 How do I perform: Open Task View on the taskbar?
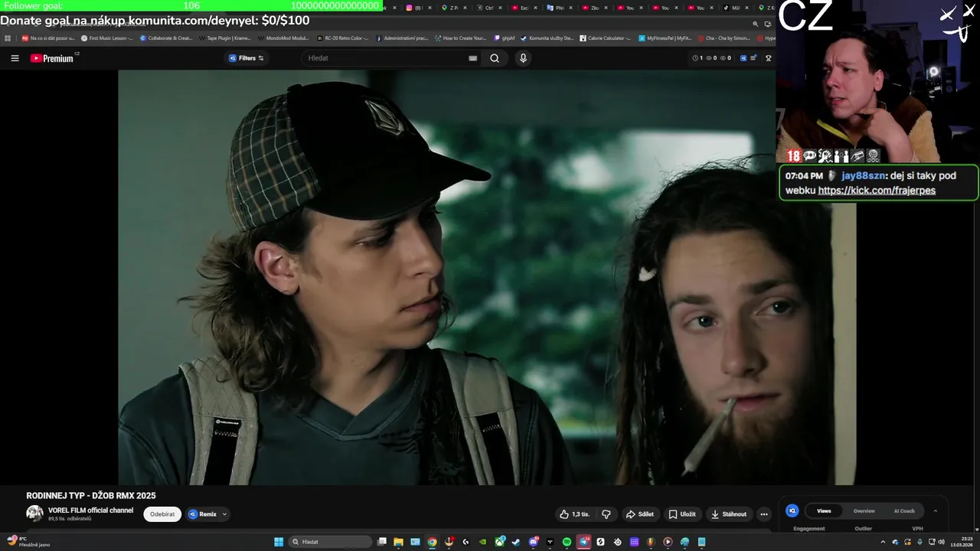coord(382,542)
